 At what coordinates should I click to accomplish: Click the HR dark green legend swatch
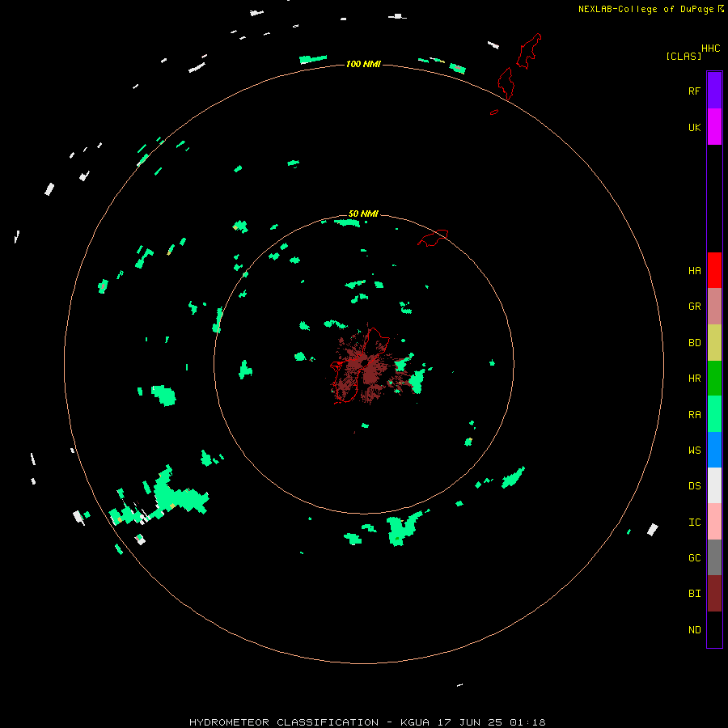point(714,378)
